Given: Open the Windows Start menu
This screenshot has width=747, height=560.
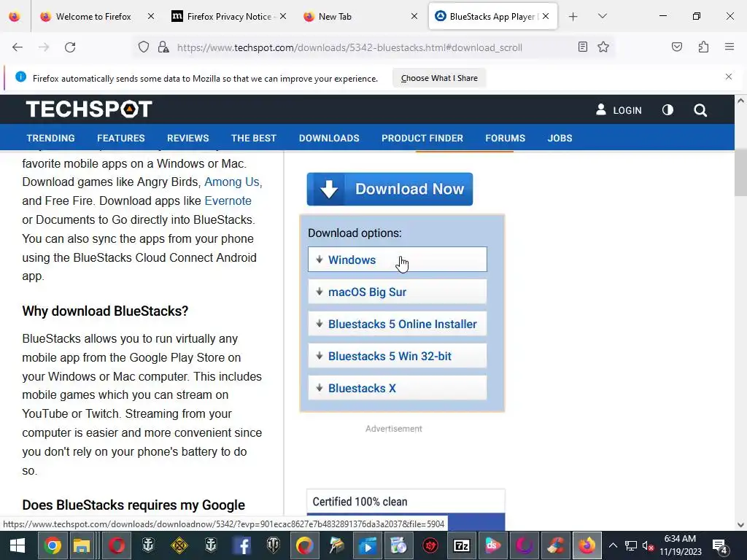Looking at the screenshot, I should pos(18,545).
